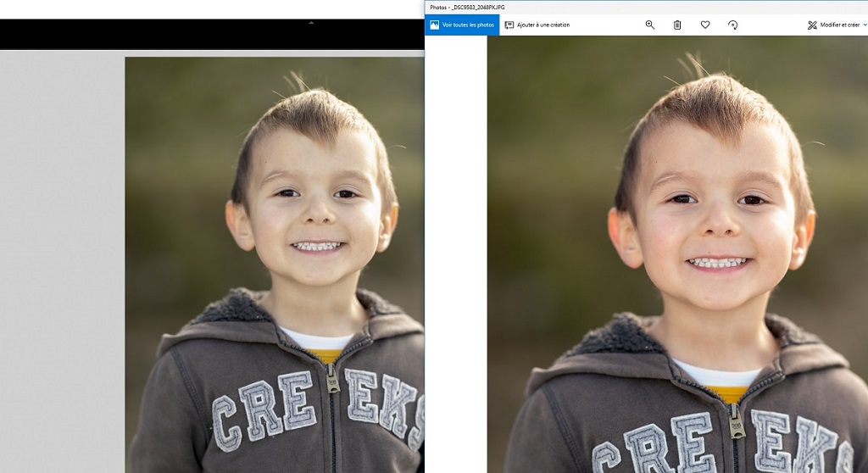The width and height of the screenshot is (868, 473).
Task: Click the small triangle in the black bar
Action: click(311, 23)
